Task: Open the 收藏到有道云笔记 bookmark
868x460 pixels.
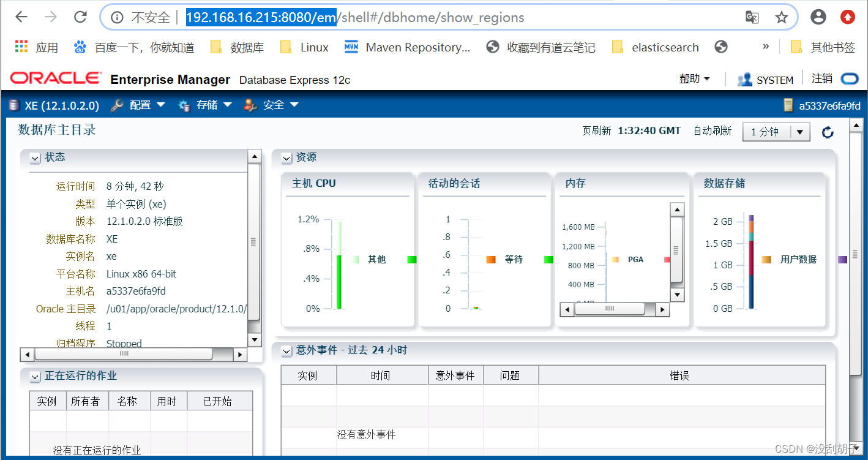Action: tap(541, 47)
